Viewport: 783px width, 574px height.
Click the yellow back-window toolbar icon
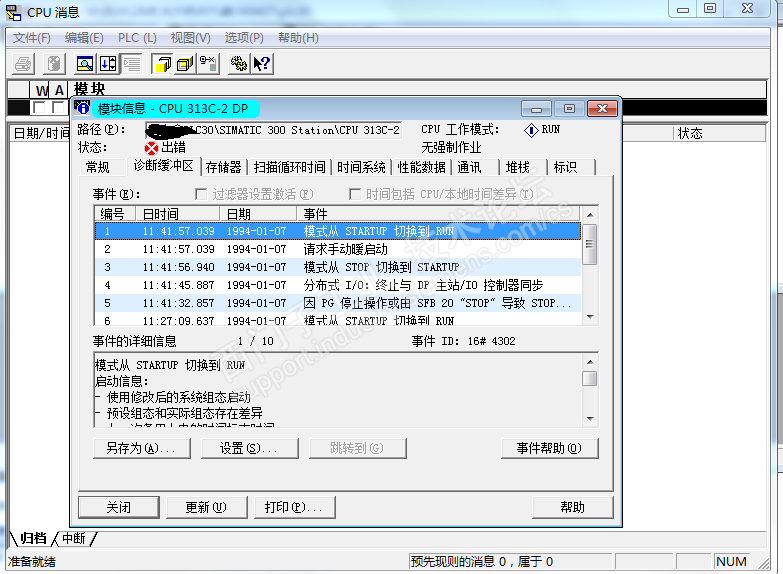pyautogui.click(x=185, y=64)
